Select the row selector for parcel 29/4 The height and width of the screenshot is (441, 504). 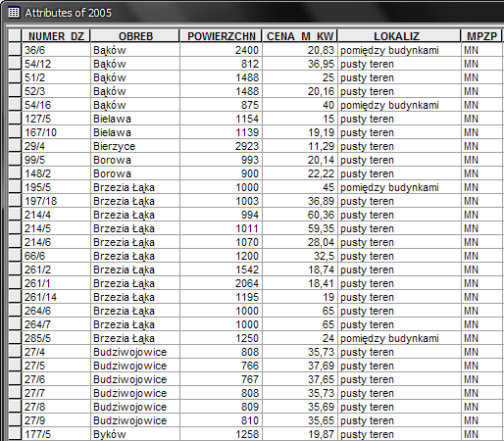pyautogui.click(x=15, y=146)
